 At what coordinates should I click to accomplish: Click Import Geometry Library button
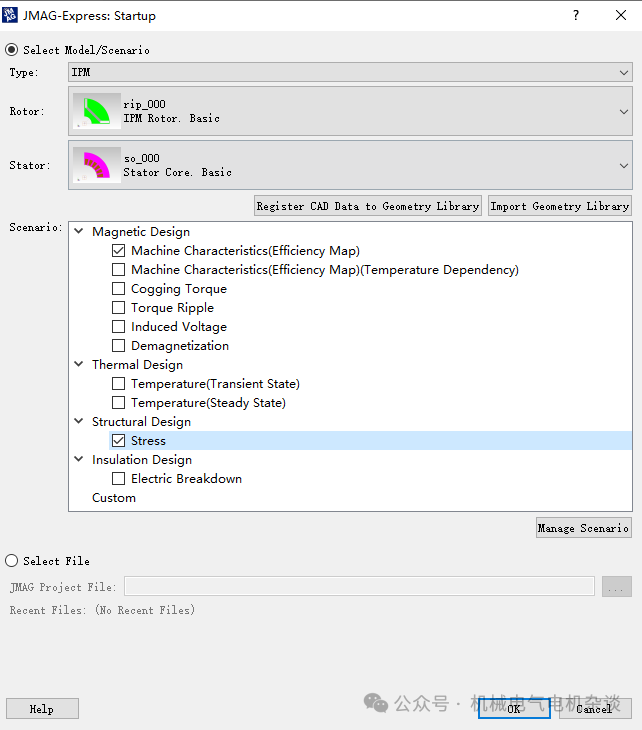click(x=560, y=206)
